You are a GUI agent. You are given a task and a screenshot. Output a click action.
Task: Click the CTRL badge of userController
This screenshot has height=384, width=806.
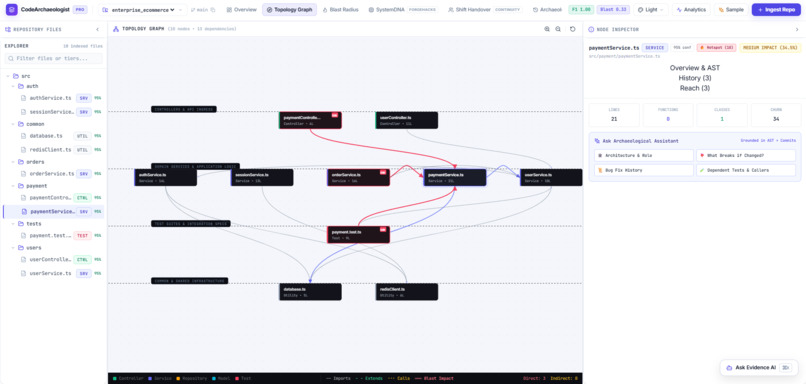[82, 260]
